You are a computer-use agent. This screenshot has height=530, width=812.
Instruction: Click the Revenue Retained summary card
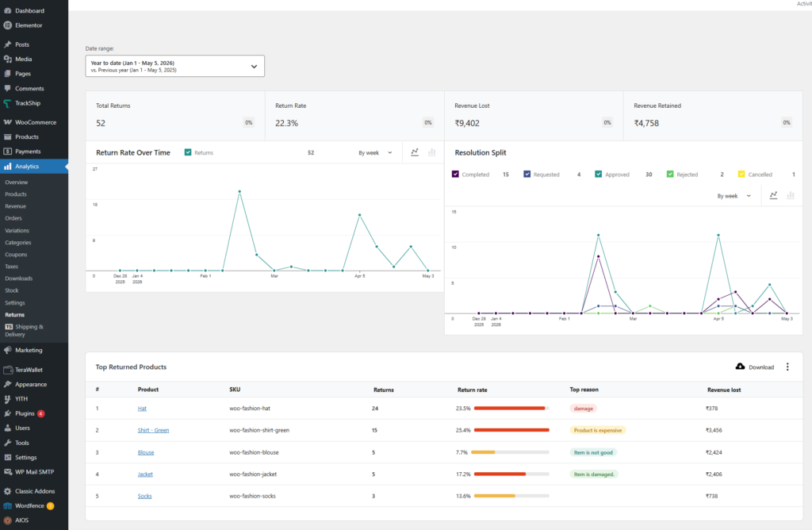tap(713, 116)
